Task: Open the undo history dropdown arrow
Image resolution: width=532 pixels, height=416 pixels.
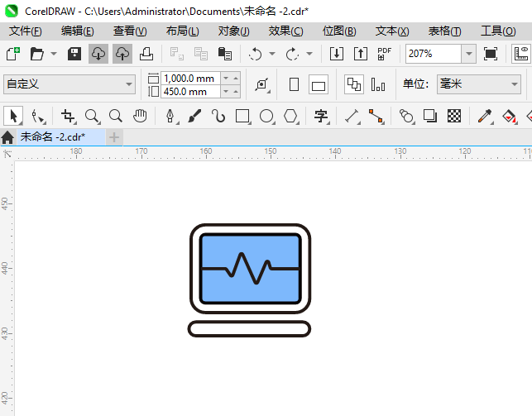Action: click(x=272, y=54)
